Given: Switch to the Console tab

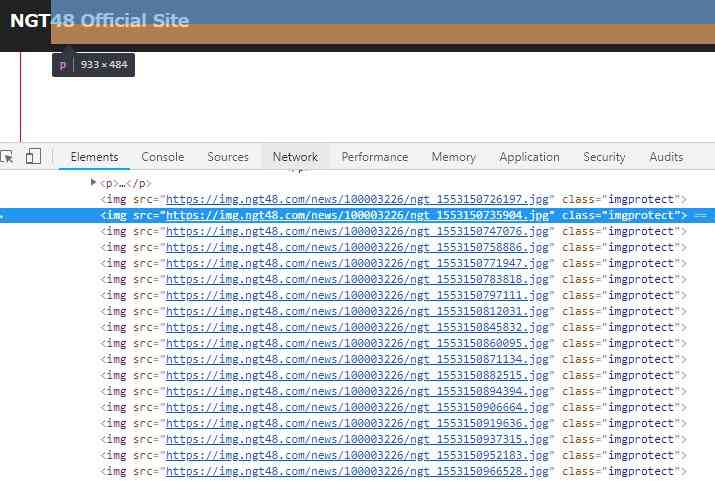Looking at the screenshot, I should point(163,157).
